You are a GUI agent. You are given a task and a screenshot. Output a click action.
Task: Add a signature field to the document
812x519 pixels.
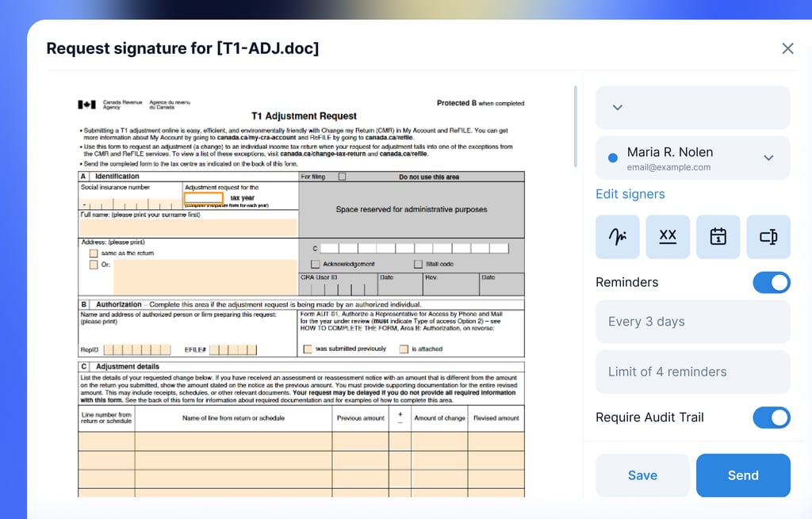618,237
